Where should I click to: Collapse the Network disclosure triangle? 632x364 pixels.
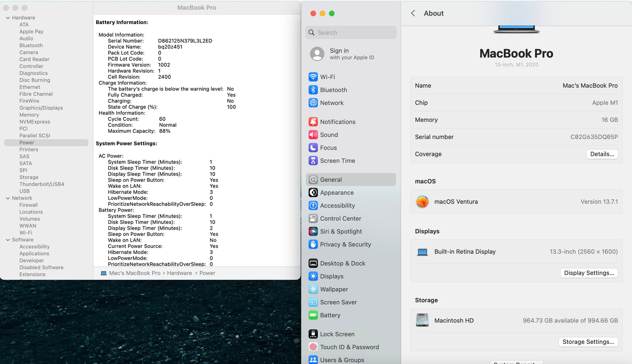coord(8,198)
